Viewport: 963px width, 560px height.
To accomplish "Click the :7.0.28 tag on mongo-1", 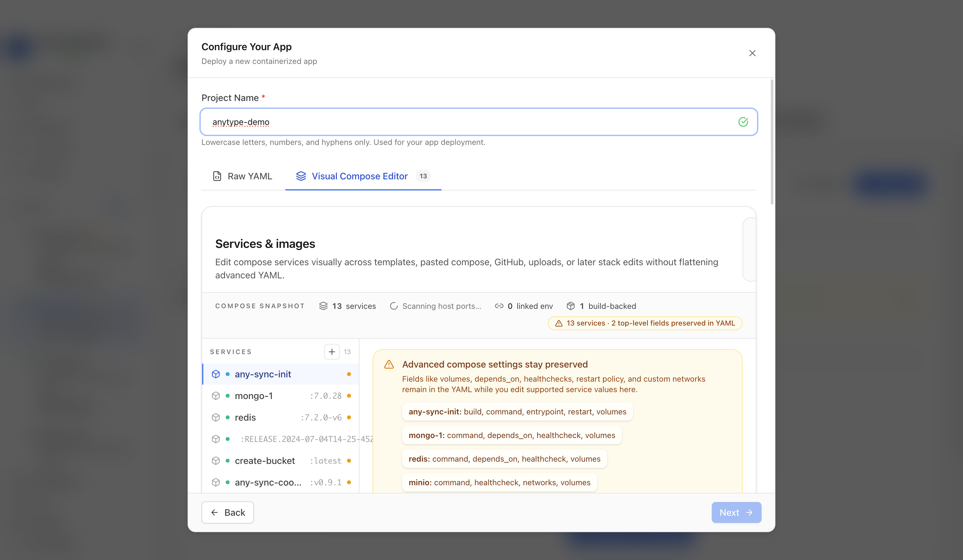I will (x=326, y=396).
